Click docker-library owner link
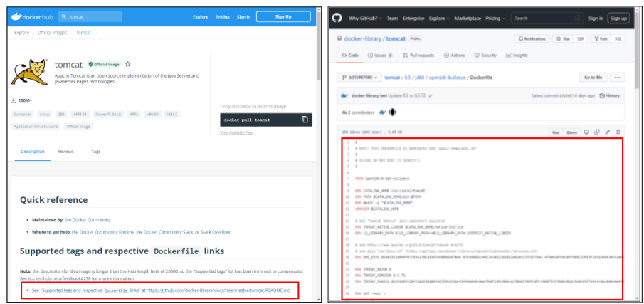The image size is (644, 304). click(363, 38)
